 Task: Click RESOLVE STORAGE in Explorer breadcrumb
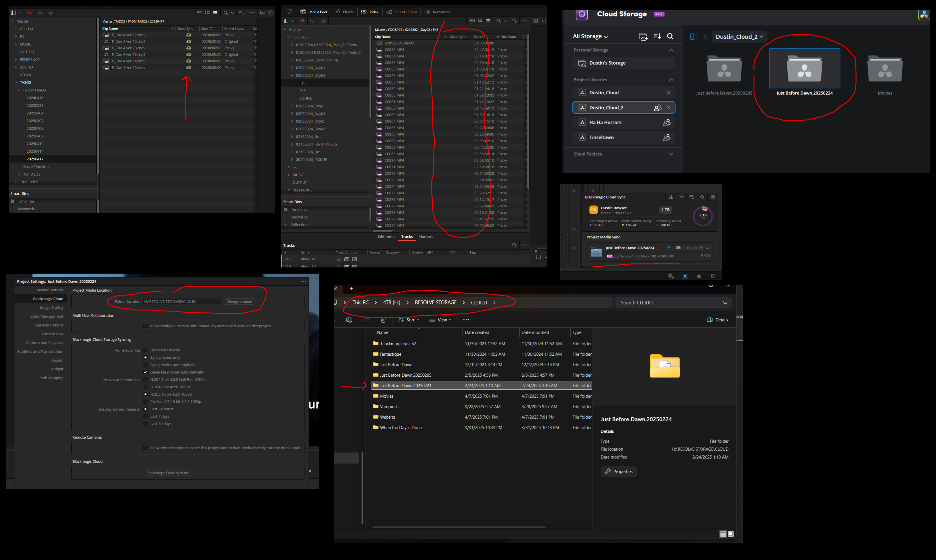(435, 302)
